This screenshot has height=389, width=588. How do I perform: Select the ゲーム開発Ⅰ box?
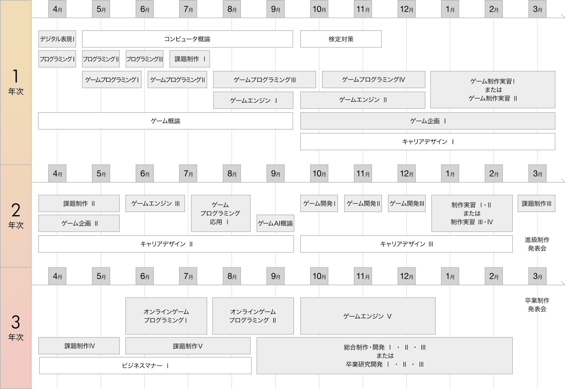click(x=319, y=204)
